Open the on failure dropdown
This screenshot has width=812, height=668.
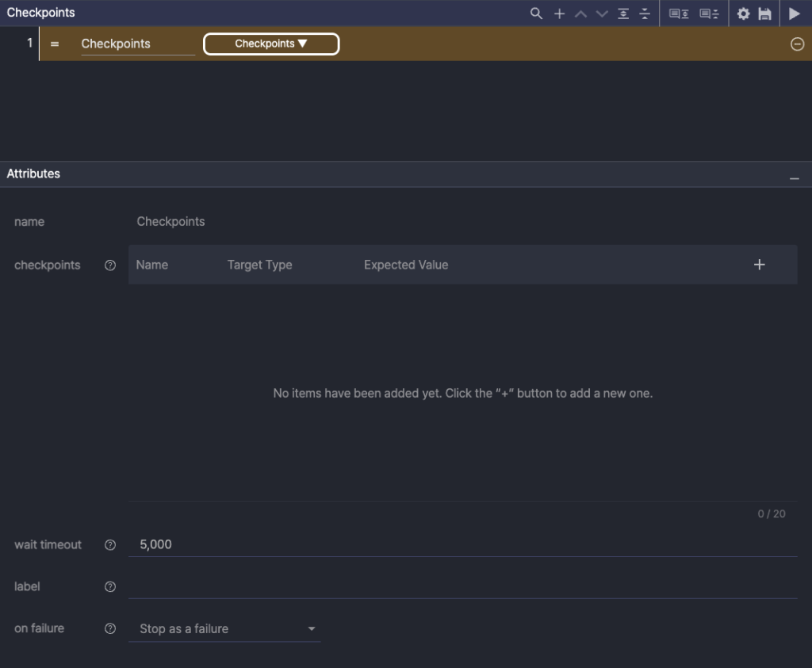click(224, 629)
